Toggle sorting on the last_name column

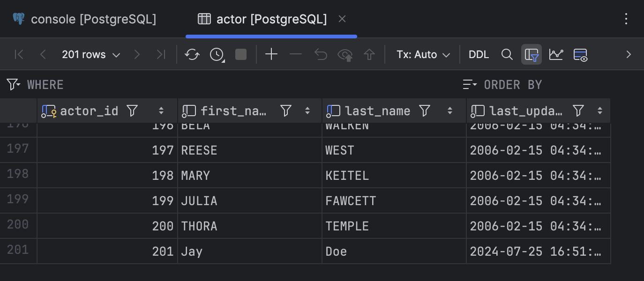449,111
